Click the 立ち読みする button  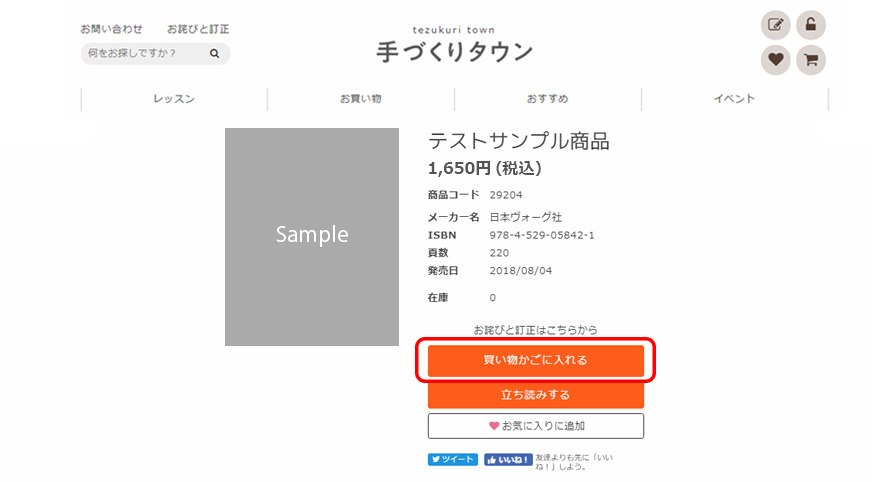(535, 395)
